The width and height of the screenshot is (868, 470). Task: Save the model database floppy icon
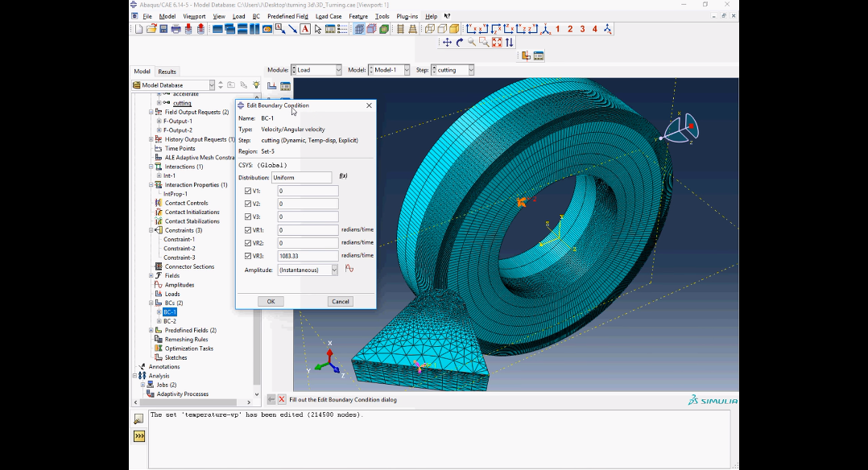(x=163, y=29)
